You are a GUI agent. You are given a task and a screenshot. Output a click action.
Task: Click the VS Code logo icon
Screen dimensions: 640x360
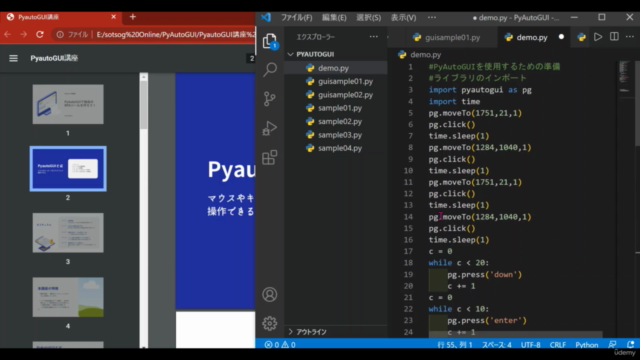(x=266, y=17)
